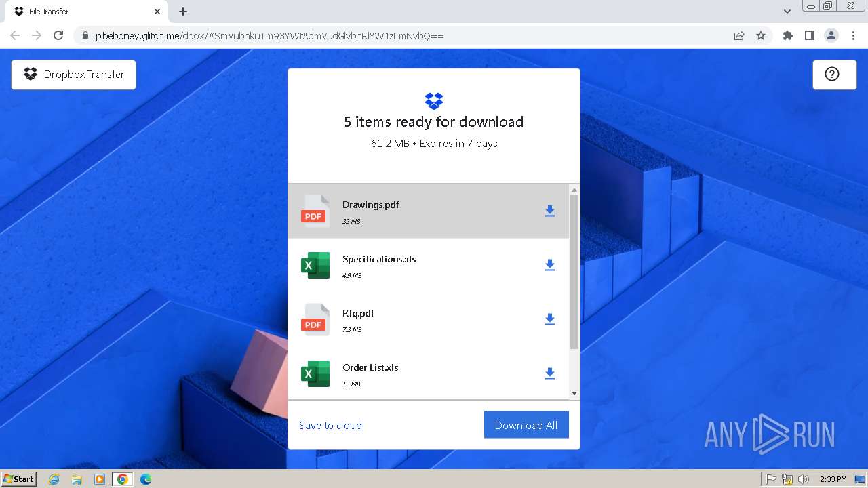Open the volume control in tray
The height and width of the screenshot is (488, 868).
[804, 479]
